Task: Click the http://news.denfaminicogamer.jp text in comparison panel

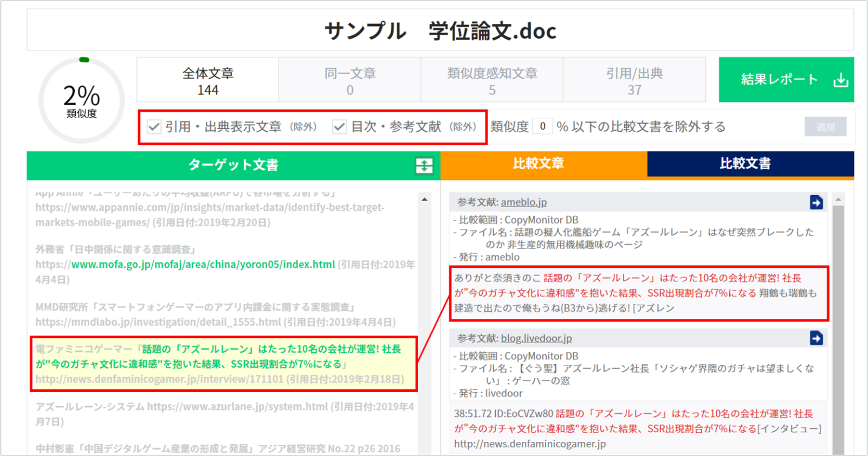Action: click(530, 444)
